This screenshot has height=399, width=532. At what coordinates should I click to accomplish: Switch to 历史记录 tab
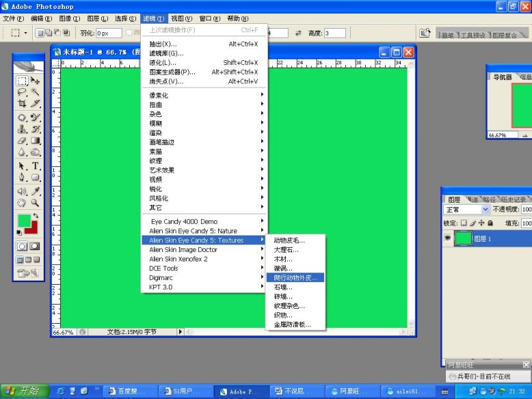click(514, 199)
